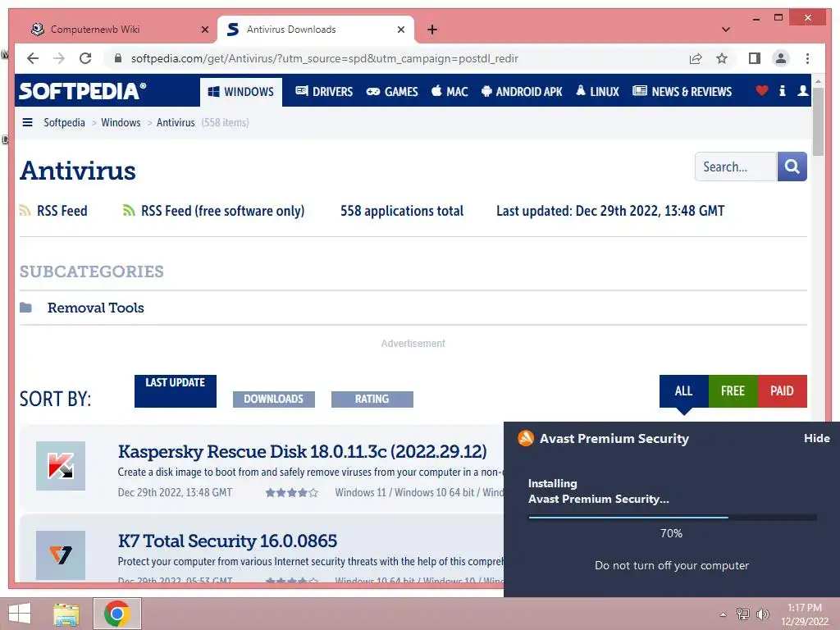
Task: Reload the Softpedia page
Action: pos(85,58)
